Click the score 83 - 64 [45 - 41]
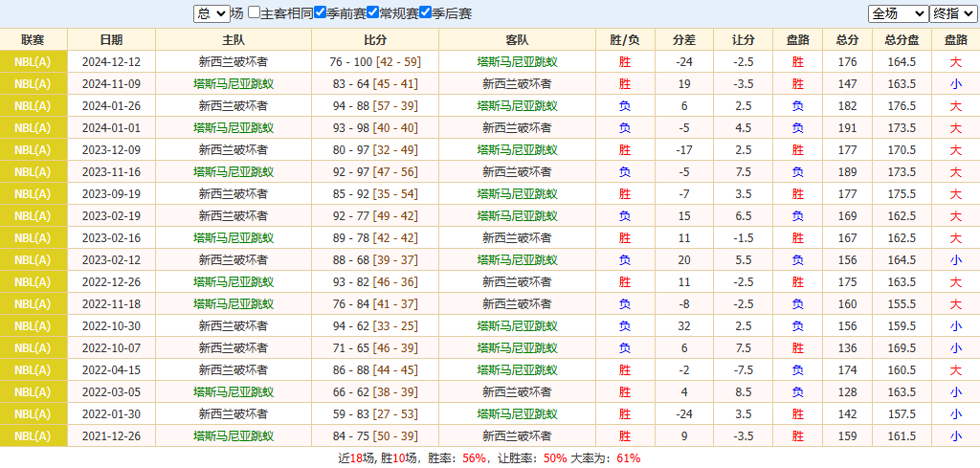The height and width of the screenshot is (468, 980). [x=375, y=84]
